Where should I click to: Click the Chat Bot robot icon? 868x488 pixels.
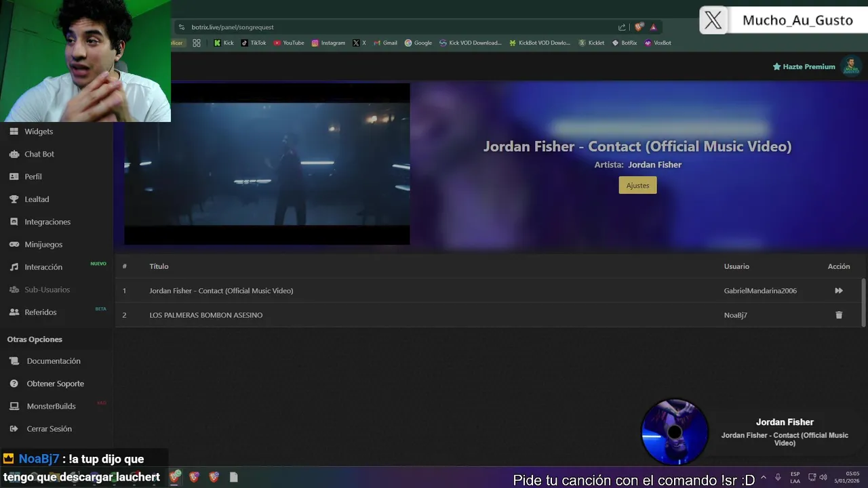point(14,154)
